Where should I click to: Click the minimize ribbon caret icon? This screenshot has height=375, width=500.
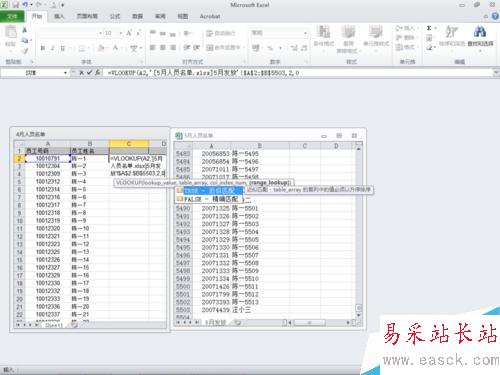click(486, 16)
